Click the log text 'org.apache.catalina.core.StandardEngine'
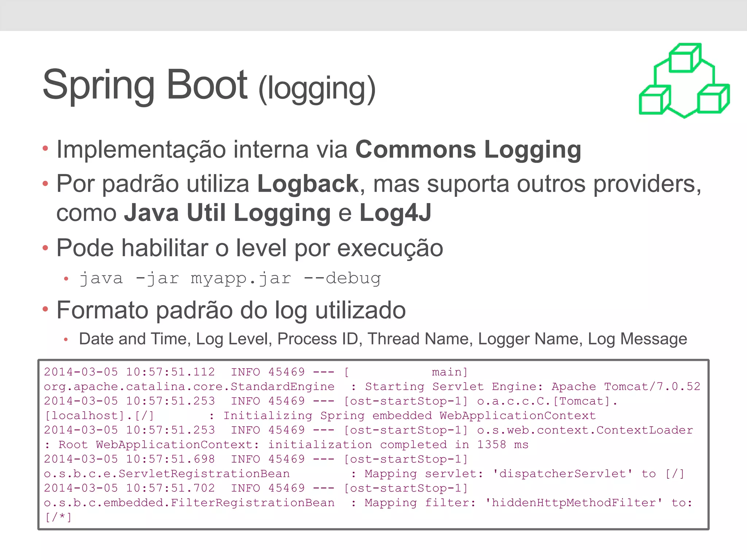 [x=189, y=386]
